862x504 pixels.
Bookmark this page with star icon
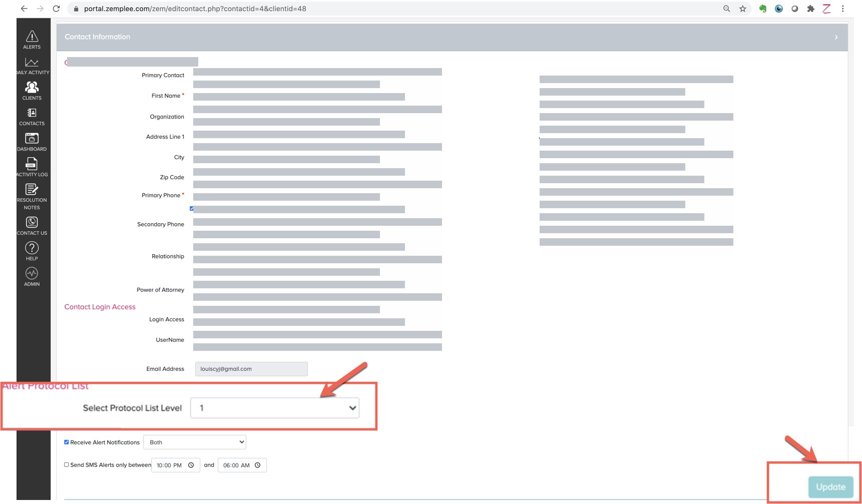pyautogui.click(x=743, y=9)
